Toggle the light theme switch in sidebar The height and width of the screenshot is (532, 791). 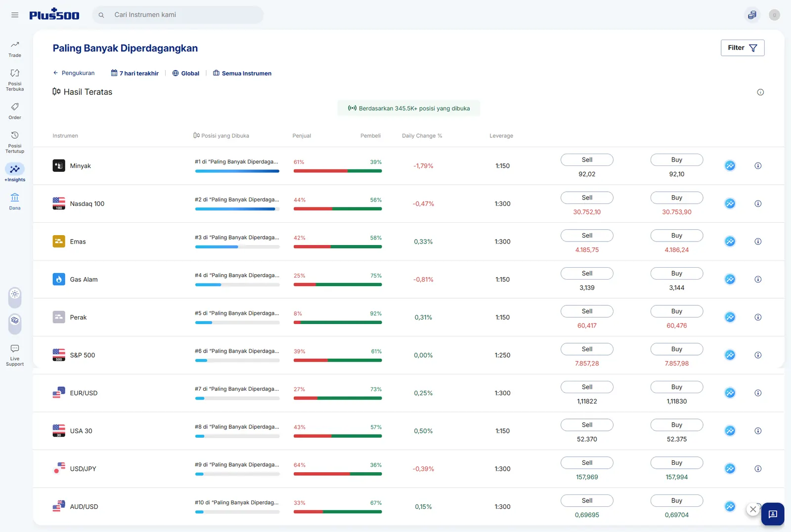pyautogui.click(x=15, y=297)
